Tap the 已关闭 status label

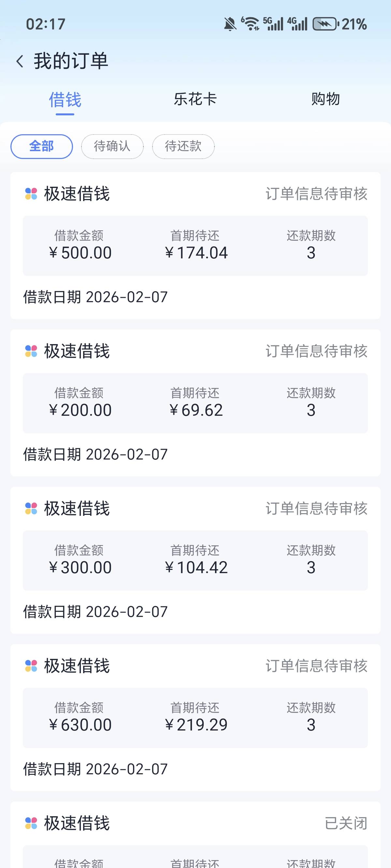[x=346, y=823]
